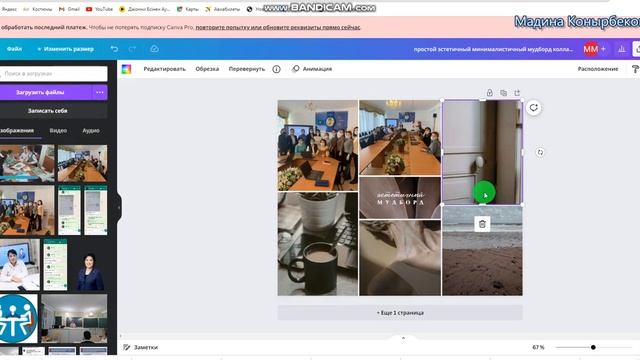Switch to the Видео uploads tab
Screen dimensions: 640x360
click(58, 131)
